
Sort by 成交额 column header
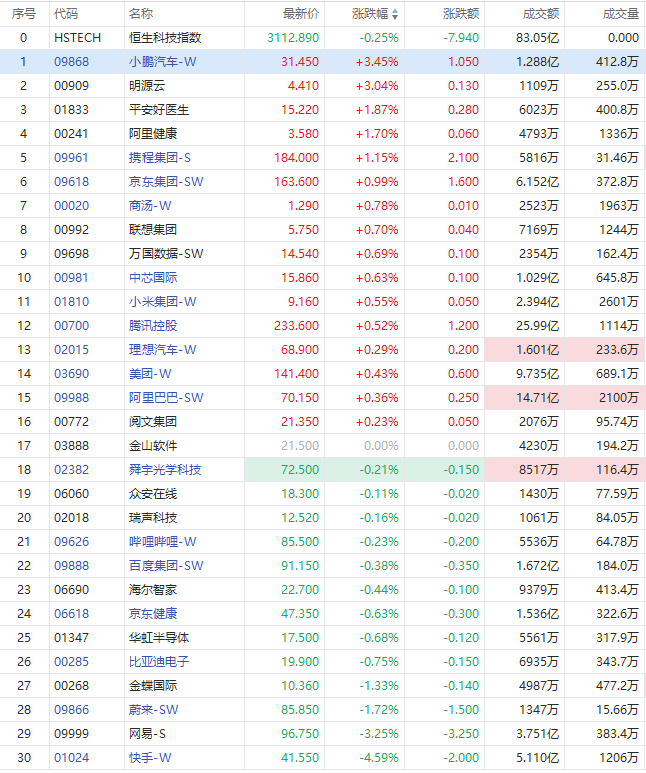(x=540, y=14)
